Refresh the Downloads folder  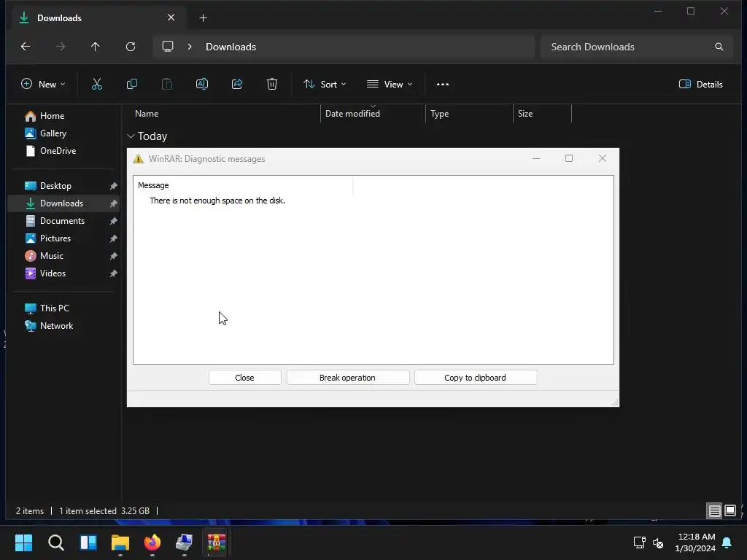pyautogui.click(x=131, y=47)
